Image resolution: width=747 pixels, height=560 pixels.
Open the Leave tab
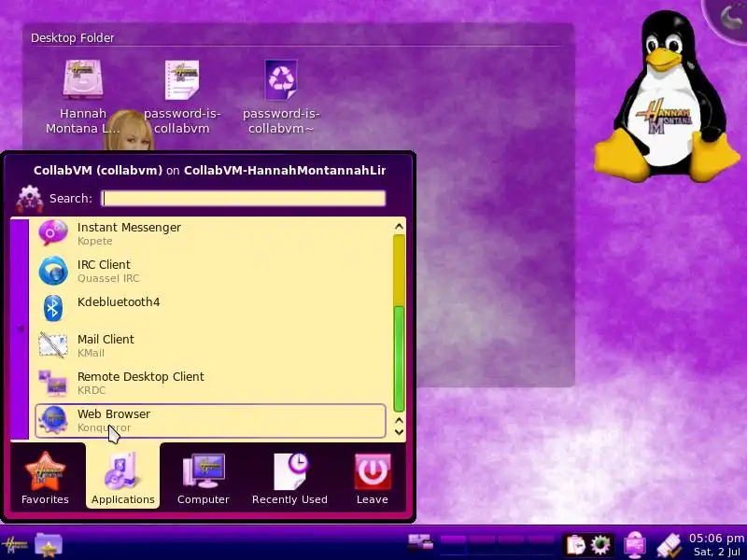pos(372,478)
